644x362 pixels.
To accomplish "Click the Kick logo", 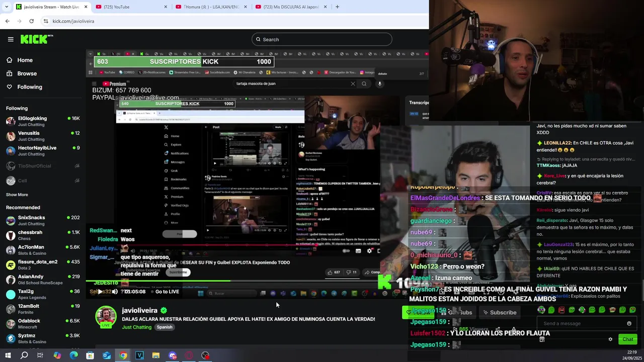I will click(37, 39).
